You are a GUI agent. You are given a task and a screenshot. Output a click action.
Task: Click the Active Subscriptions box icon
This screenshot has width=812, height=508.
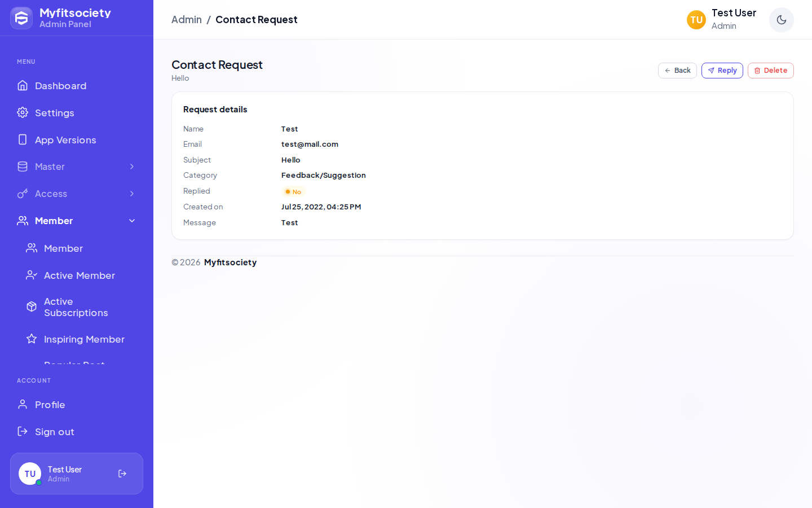(x=32, y=306)
